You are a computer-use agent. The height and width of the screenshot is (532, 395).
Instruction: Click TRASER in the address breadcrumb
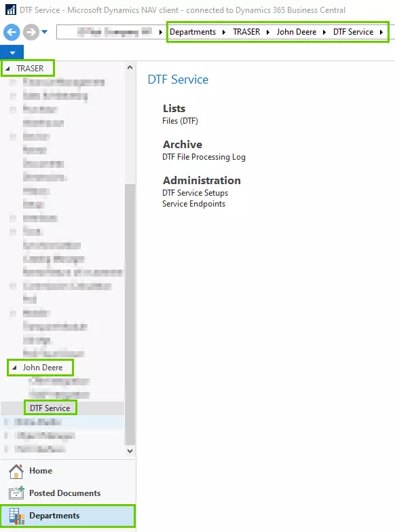[x=246, y=32]
